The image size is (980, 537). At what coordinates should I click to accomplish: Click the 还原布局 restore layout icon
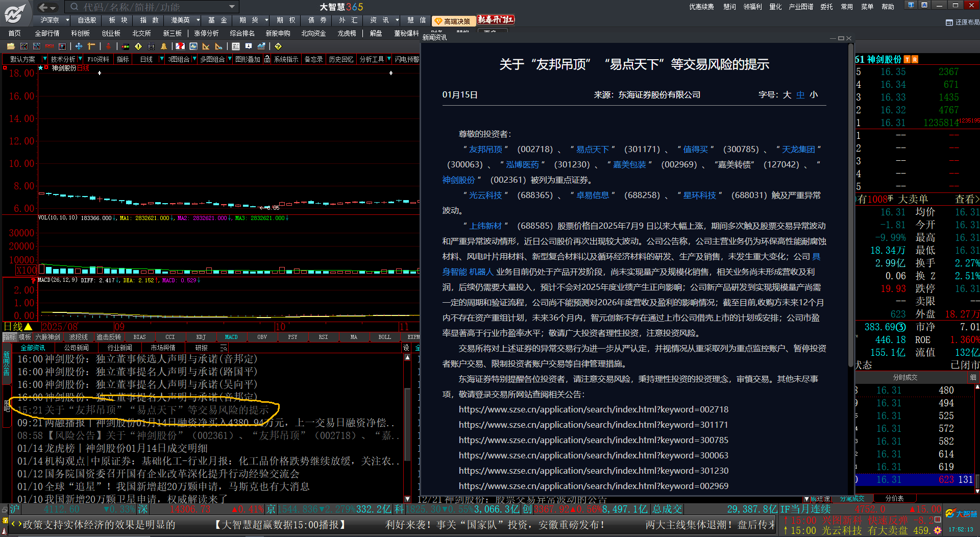point(949,22)
